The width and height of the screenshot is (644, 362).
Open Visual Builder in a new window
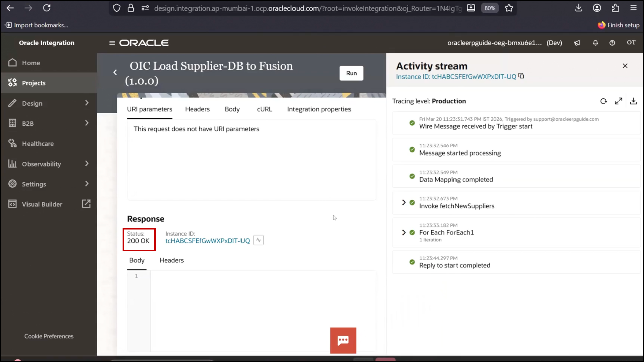tap(86, 204)
